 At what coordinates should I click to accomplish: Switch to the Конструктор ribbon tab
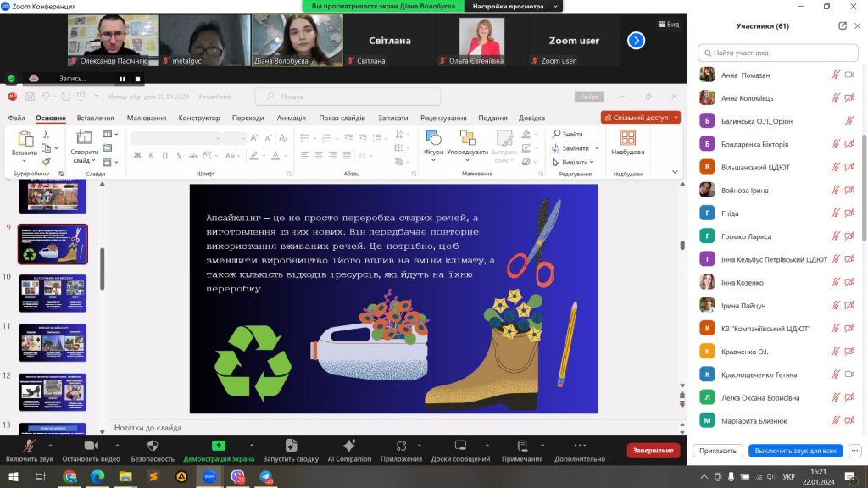(199, 118)
